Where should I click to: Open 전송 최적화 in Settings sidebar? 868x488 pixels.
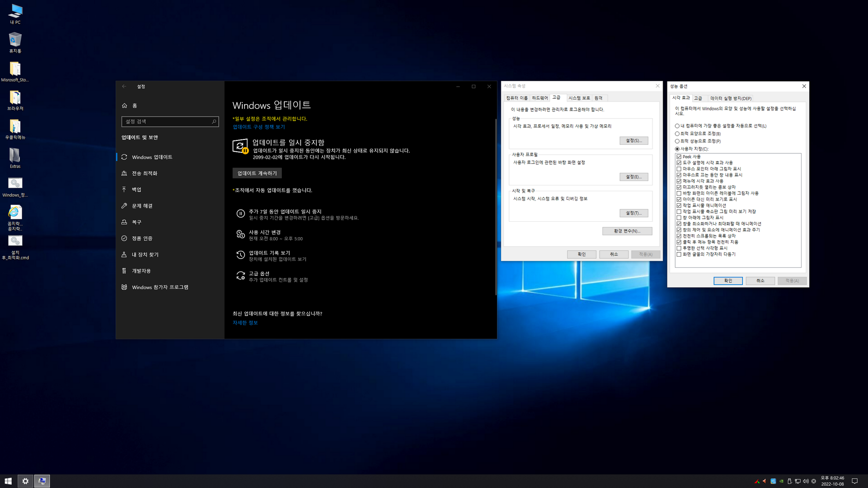click(x=170, y=173)
